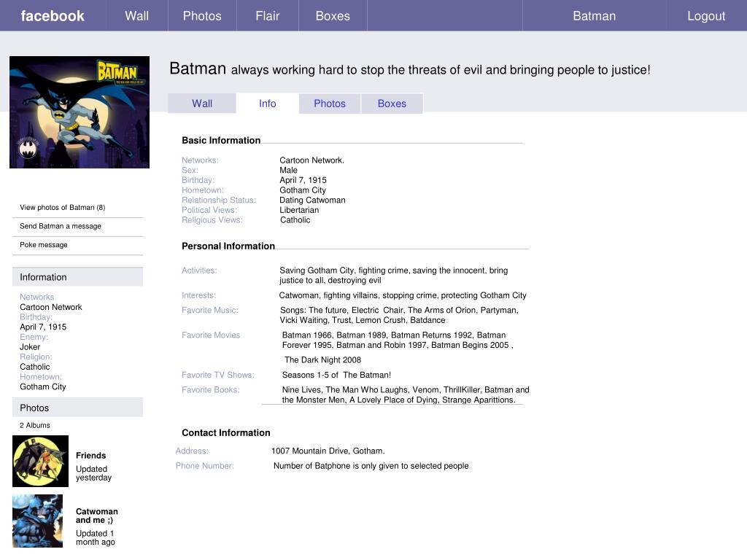
Task: Click the Basic Information heading
Action: [221, 140]
